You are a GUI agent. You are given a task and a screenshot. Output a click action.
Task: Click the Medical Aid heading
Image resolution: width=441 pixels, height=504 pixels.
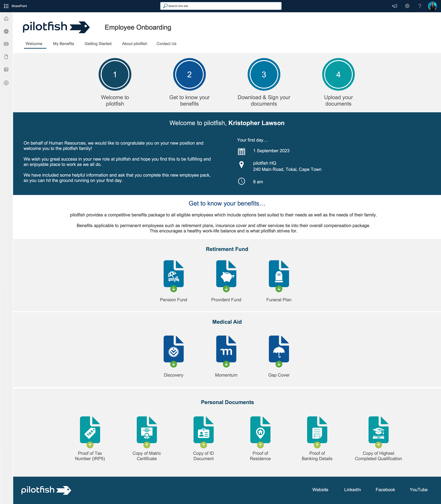point(227,322)
